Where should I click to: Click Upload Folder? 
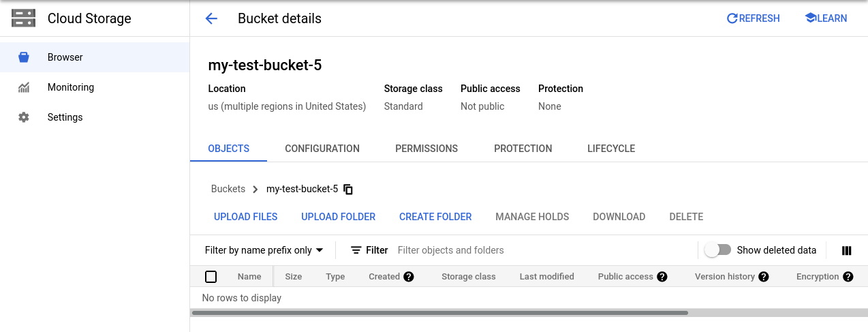pyautogui.click(x=339, y=217)
